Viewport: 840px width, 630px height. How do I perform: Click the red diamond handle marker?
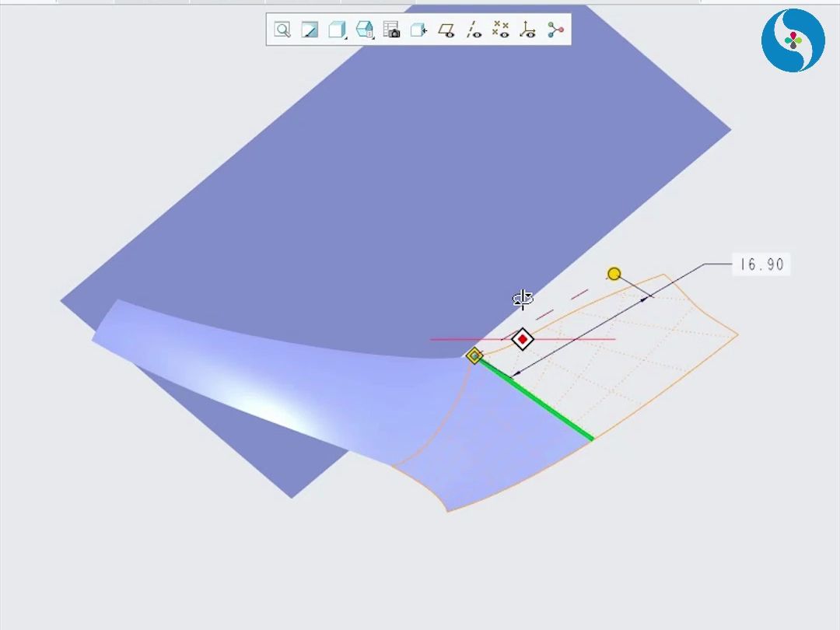[523, 340]
